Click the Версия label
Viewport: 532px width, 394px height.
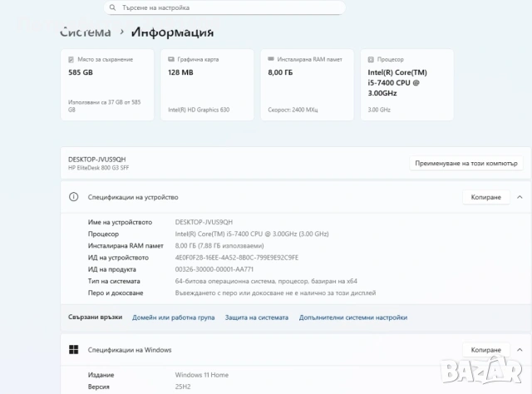tap(98, 387)
